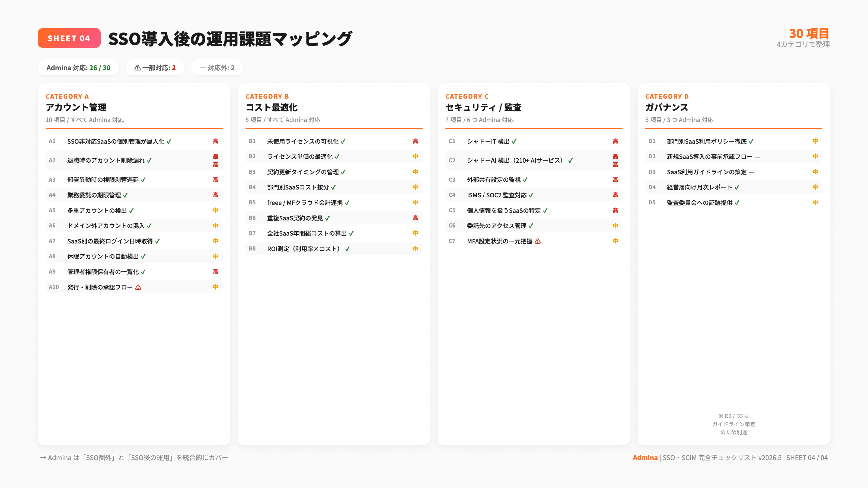This screenshot has width=868, height=488.
Task: Click the SHEET 04 / 04 footer page indicator
Action: pyautogui.click(x=807, y=458)
